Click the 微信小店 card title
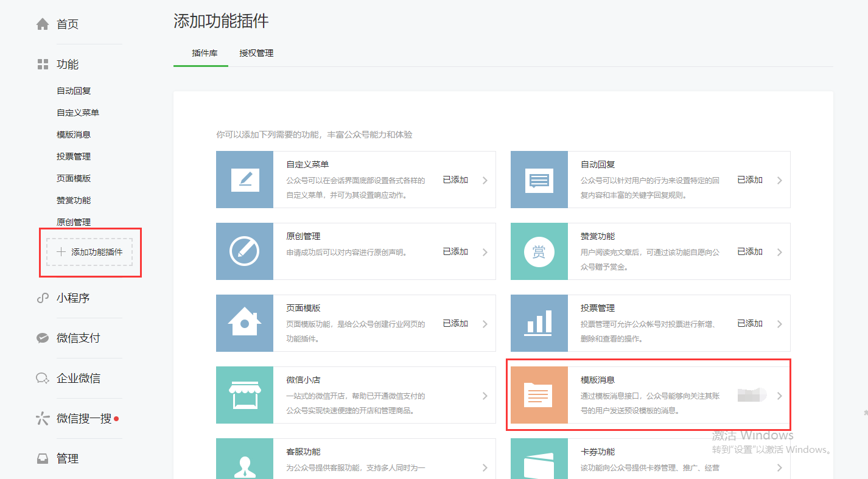This screenshot has width=868, height=479. click(x=303, y=380)
